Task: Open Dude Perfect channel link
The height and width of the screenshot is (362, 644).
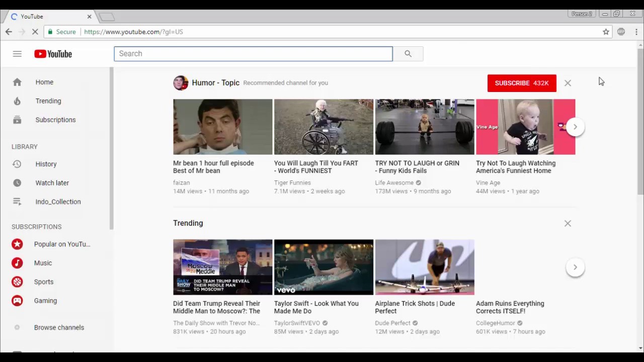Action: [393, 323]
